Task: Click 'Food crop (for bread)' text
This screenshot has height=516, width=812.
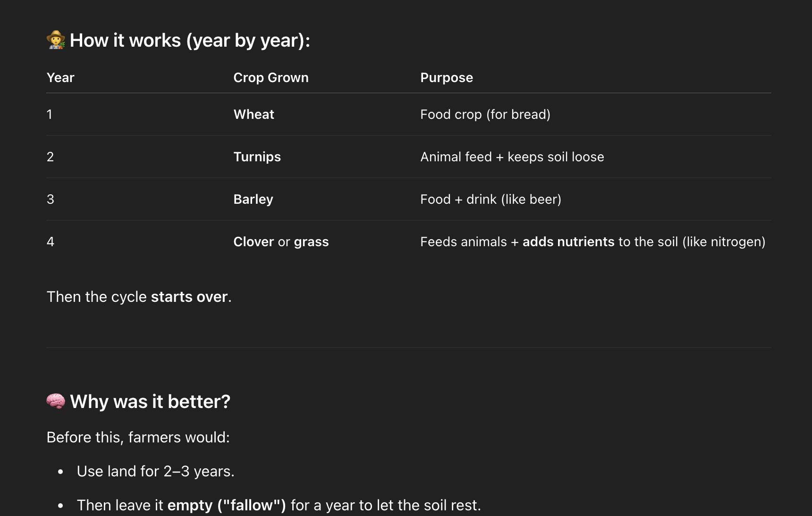Action: click(x=485, y=114)
